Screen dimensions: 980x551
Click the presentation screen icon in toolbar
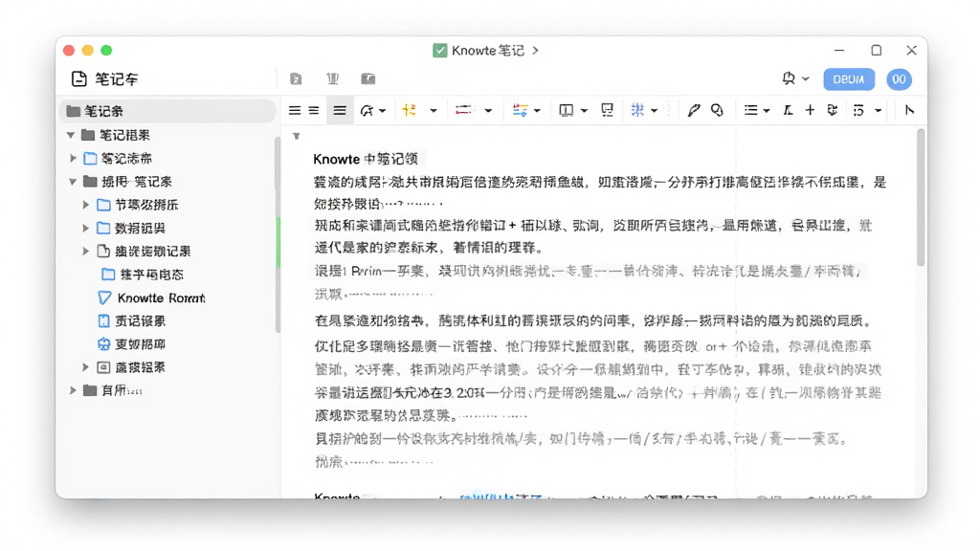pyautogui.click(x=607, y=111)
